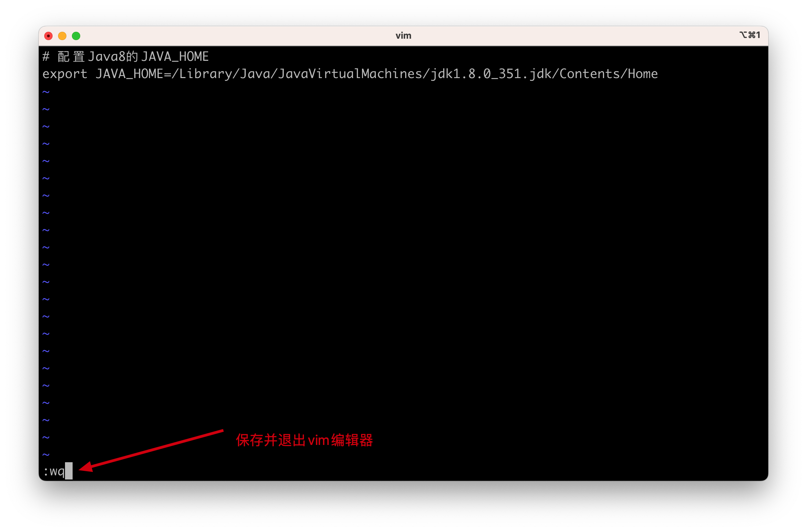Click the vim window title text
Viewport: 807px width, 532px height.
(x=403, y=36)
